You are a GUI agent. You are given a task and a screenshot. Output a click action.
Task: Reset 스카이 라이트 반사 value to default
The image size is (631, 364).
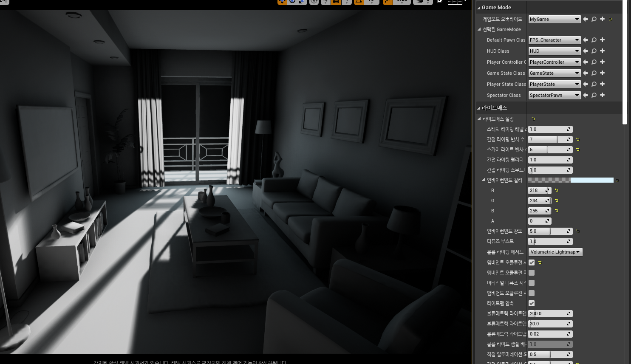[x=578, y=150]
